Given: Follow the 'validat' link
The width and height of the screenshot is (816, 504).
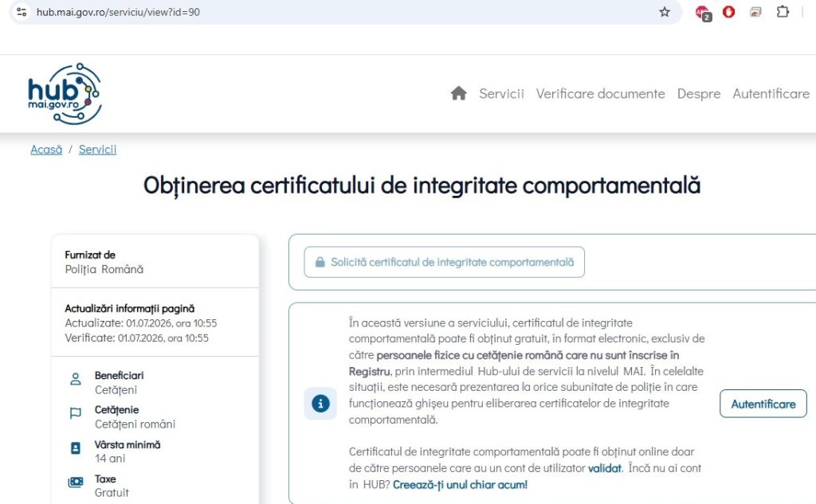Looking at the screenshot, I should [605, 468].
